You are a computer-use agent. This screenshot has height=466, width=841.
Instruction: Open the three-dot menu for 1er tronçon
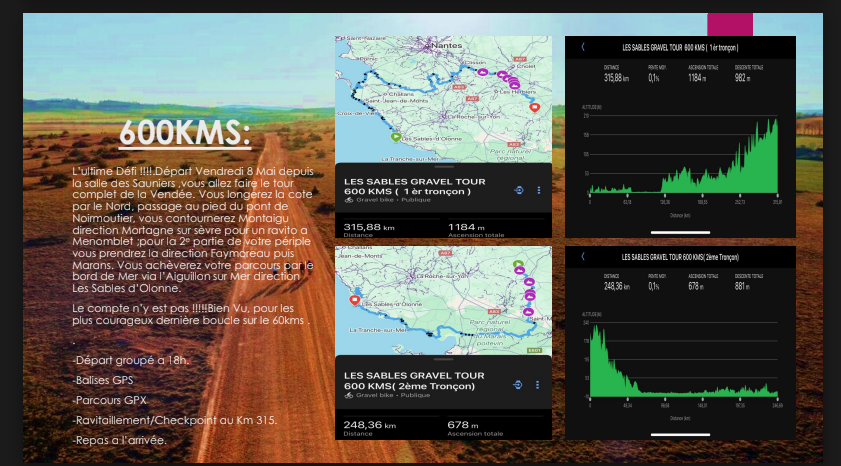539,190
